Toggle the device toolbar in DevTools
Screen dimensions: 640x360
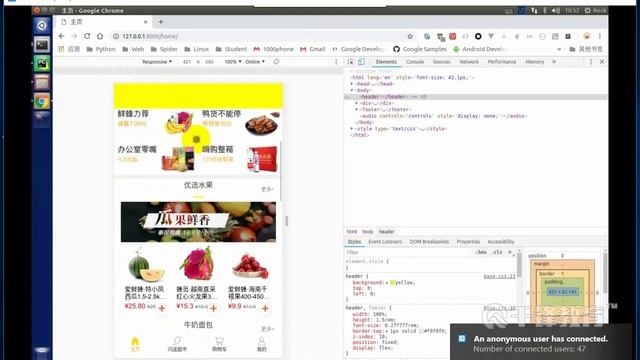(x=361, y=62)
